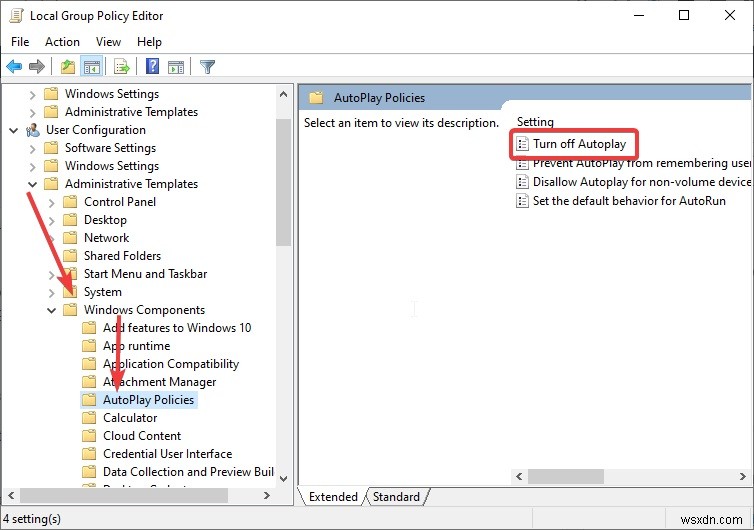Select the Network tree item
The image size is (754, 530).
point(106,238)
